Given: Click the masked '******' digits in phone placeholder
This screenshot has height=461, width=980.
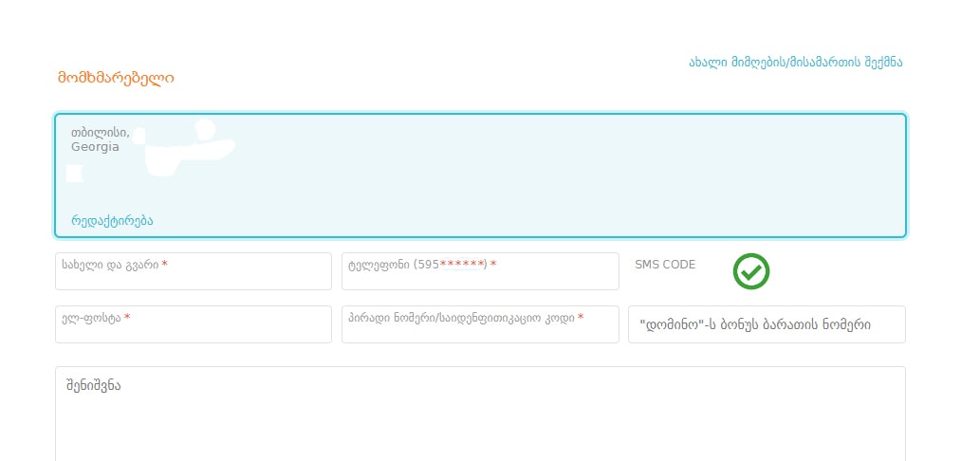Looking at the screenshot, I should (x=463, y=265).
